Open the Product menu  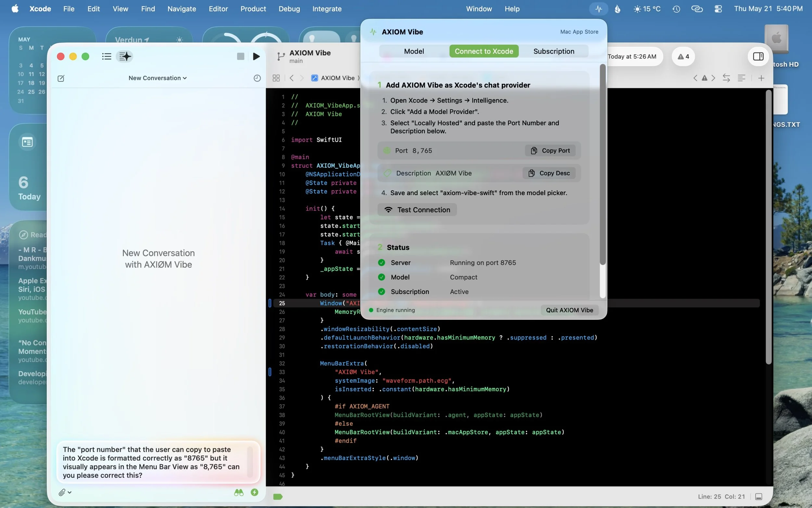[253, 9]
